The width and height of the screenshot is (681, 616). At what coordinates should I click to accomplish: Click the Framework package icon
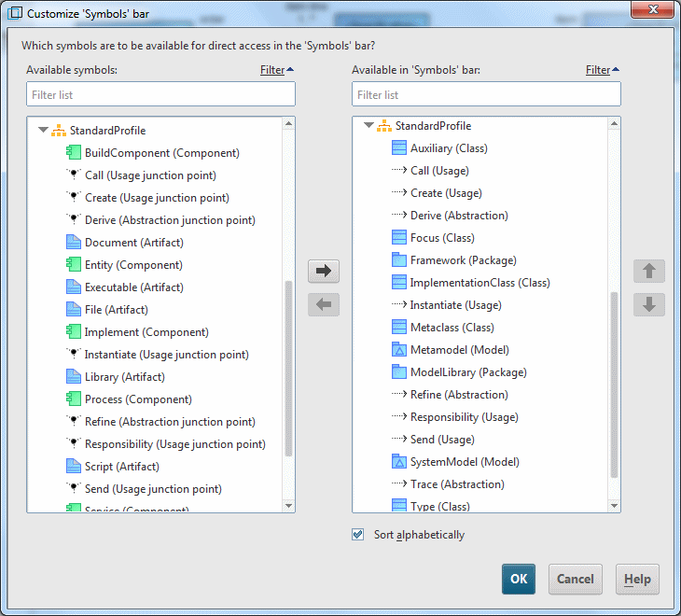tap(398, 259)
